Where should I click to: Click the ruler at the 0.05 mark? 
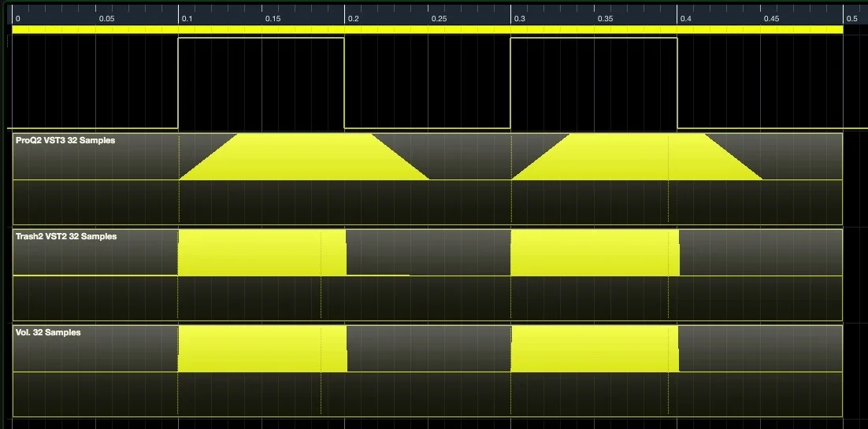click(107, 19)
